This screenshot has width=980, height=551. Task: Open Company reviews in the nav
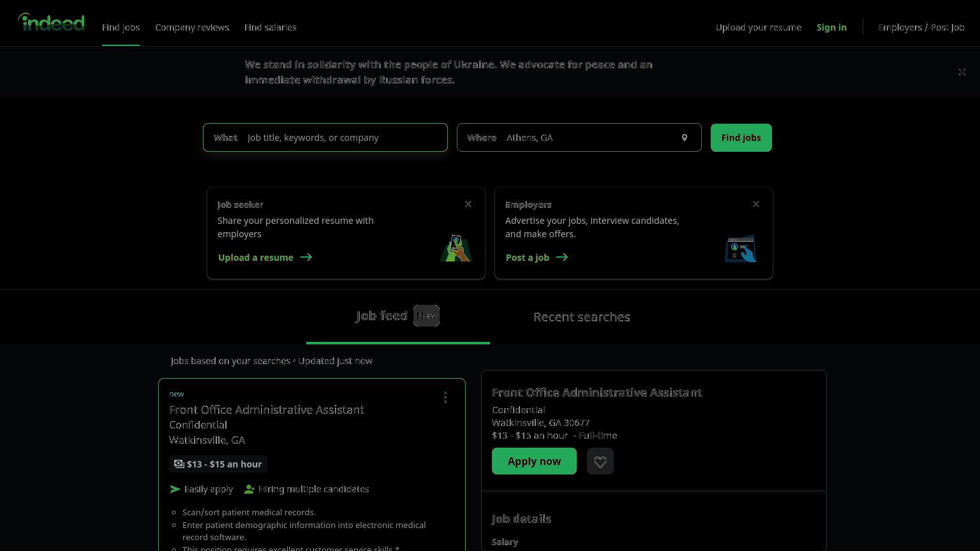(x=192, y=27)
